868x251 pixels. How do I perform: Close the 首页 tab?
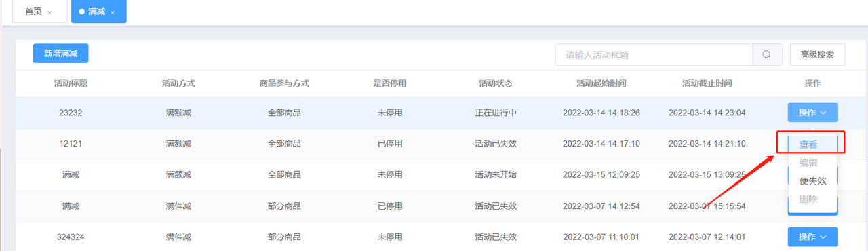coord(50,12)
